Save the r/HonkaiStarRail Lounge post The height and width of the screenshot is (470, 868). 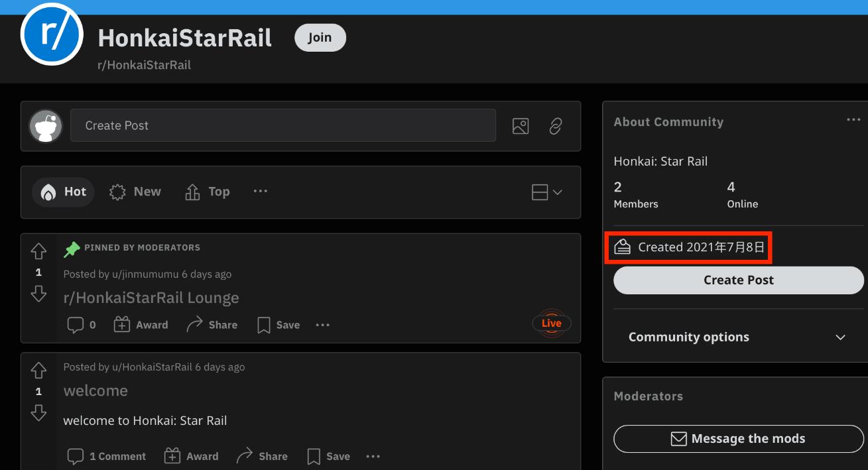[x=279, y=325]
